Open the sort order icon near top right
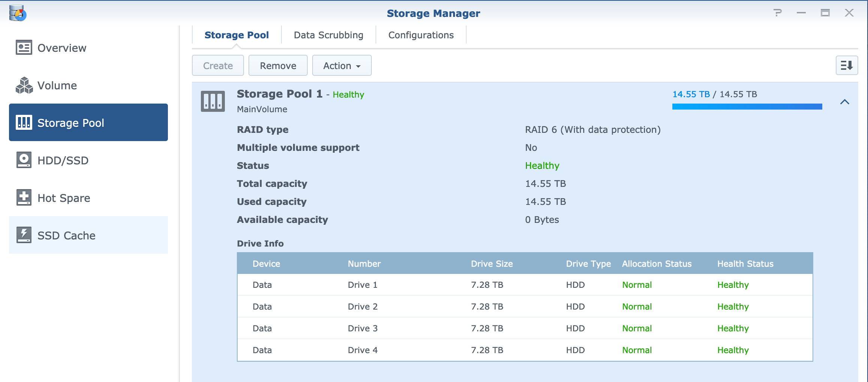This screenshot has width=868, height=382. [847, 65]
